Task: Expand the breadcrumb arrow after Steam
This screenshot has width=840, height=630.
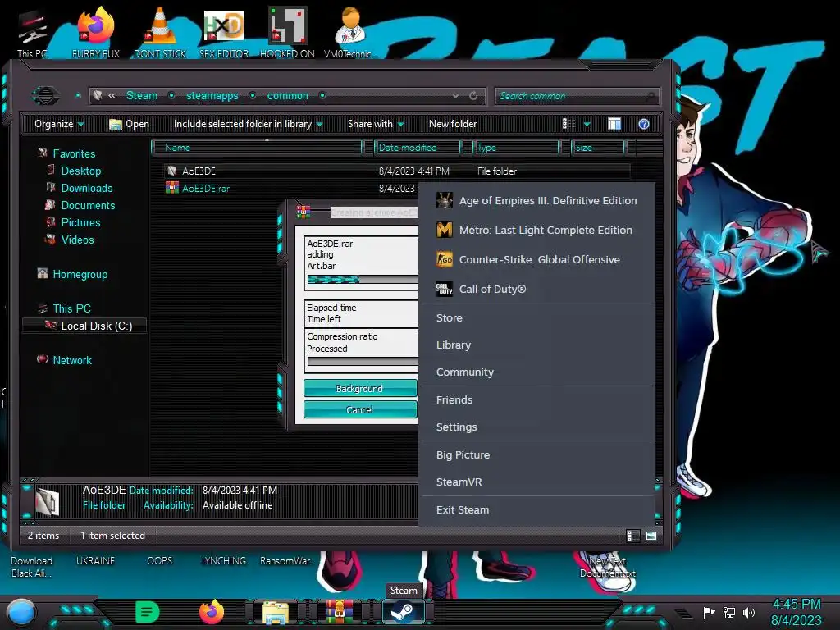Action: pyautogui.click(x=171, y=95)
